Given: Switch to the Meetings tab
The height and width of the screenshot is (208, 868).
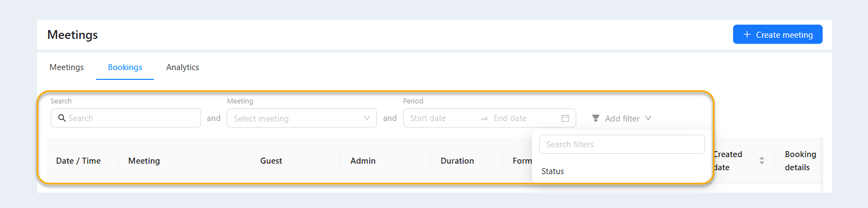Looking at the screenshot, I should [x=67, y=67].
